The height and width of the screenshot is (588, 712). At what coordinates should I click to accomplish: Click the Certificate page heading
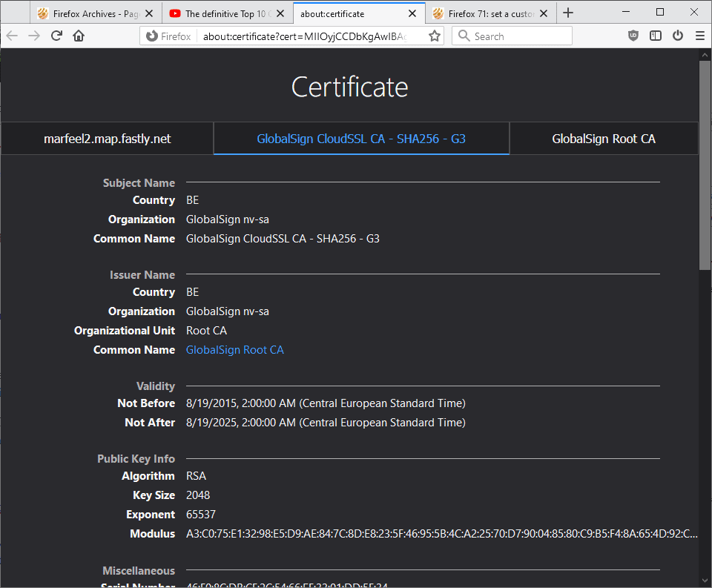pos(349,87)
